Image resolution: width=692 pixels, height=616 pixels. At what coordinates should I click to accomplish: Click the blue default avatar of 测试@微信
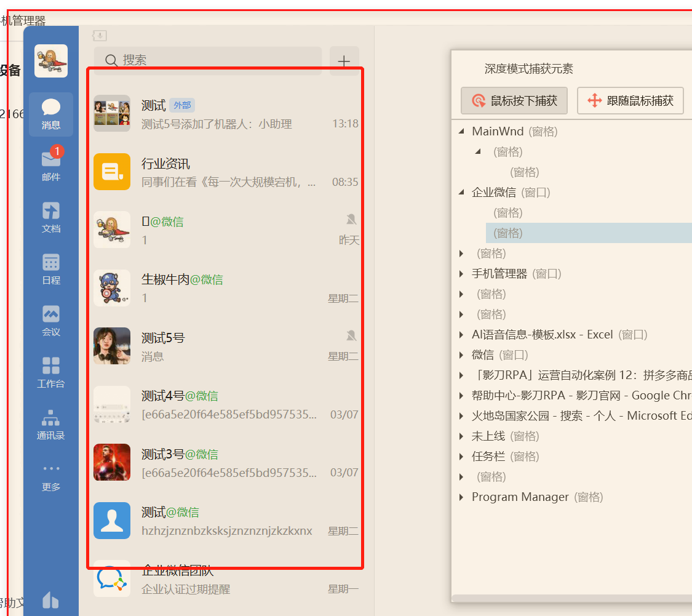click(x=112, y=521)
